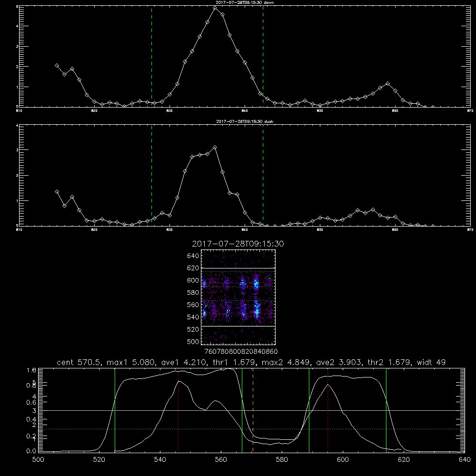
Task: Click the dotted horizontal threshold line in bottom plot
Action: point(251,429)
